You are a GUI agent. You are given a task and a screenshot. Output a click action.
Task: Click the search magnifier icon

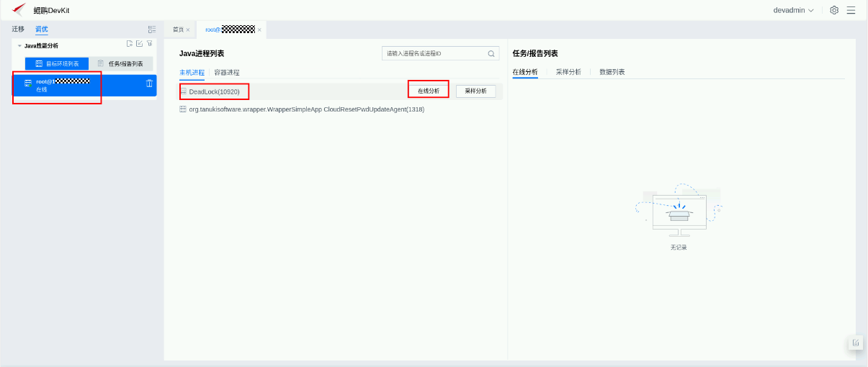coord(491,53)
